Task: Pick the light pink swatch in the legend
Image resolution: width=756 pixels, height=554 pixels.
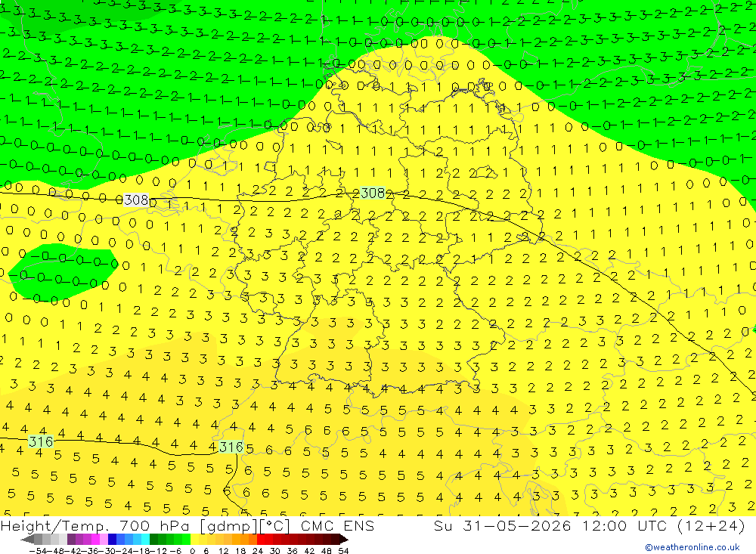Action: (104, 539)
